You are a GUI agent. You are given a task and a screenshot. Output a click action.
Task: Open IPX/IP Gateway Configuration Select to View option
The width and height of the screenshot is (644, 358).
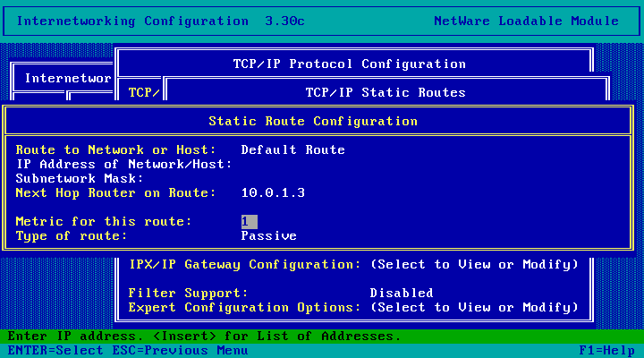474,264
